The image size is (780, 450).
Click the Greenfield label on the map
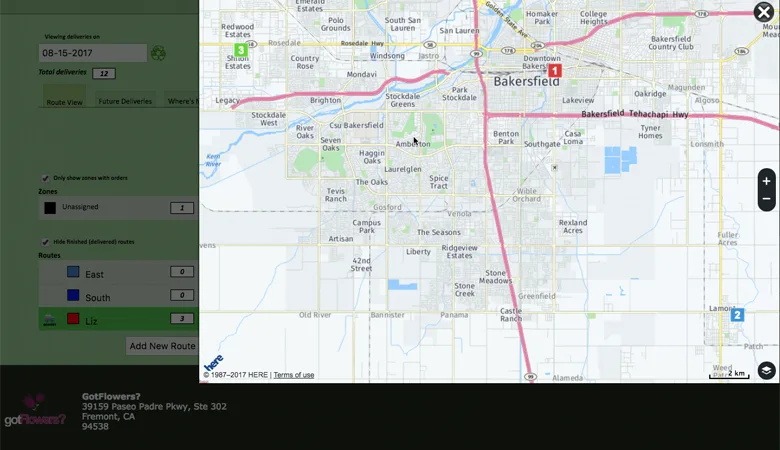pyautogui.click(x=537, y=296)
